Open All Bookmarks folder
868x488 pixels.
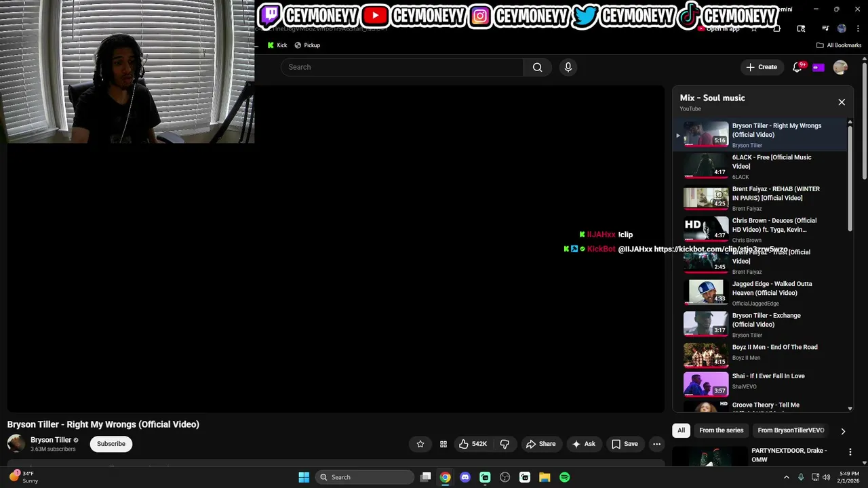(x=839, y=45)
